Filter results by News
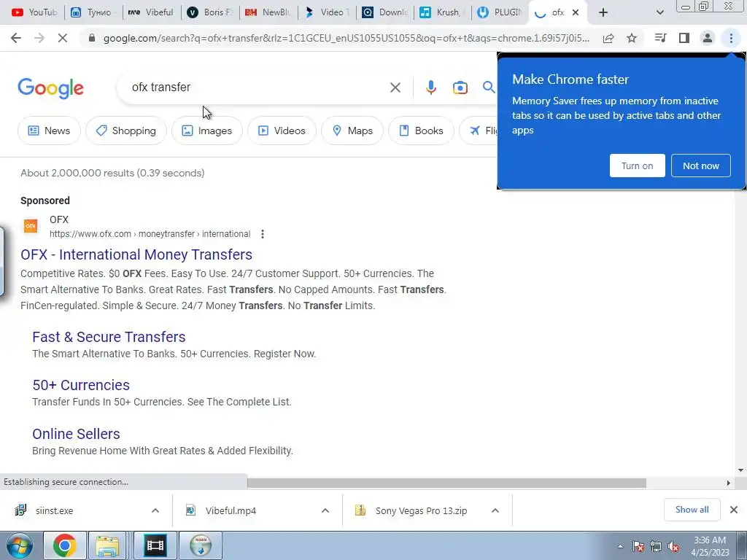Viewport: 747px width, 560px height. coord(49,131)
